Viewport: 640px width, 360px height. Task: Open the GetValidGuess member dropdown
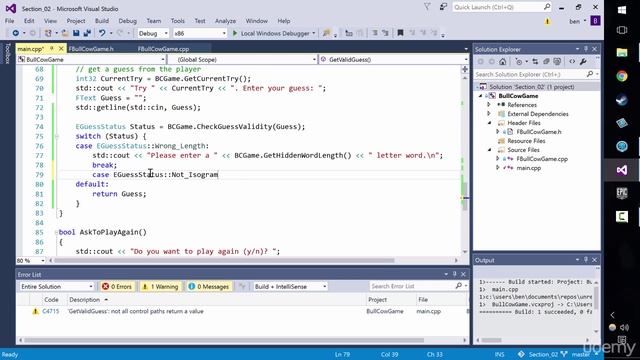[393, 60]
